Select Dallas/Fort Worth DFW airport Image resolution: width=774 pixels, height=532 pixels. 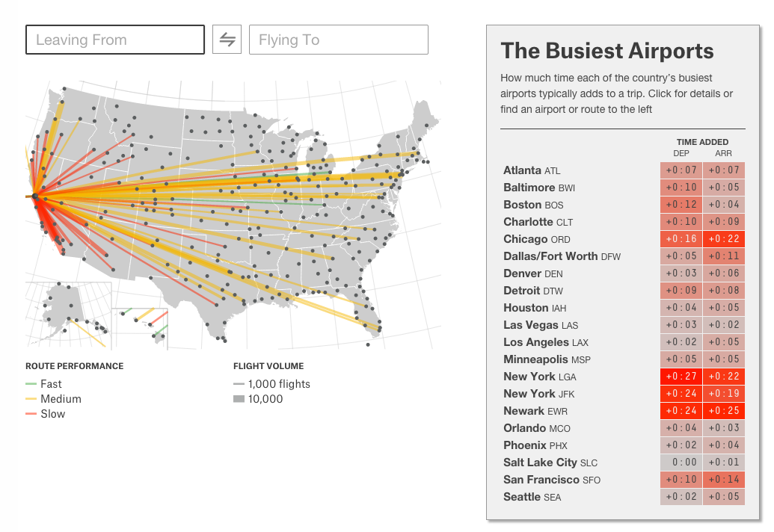click(x=624, y=256)
